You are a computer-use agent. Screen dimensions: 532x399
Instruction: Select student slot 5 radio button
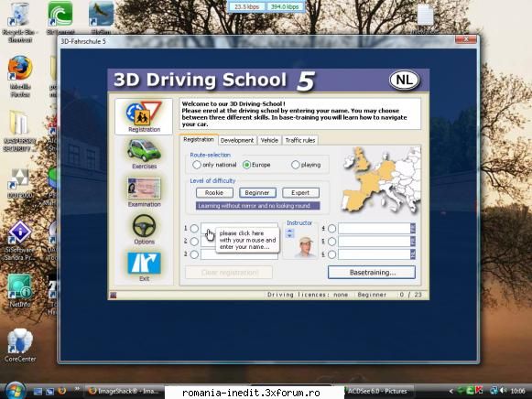pos(331,242)
